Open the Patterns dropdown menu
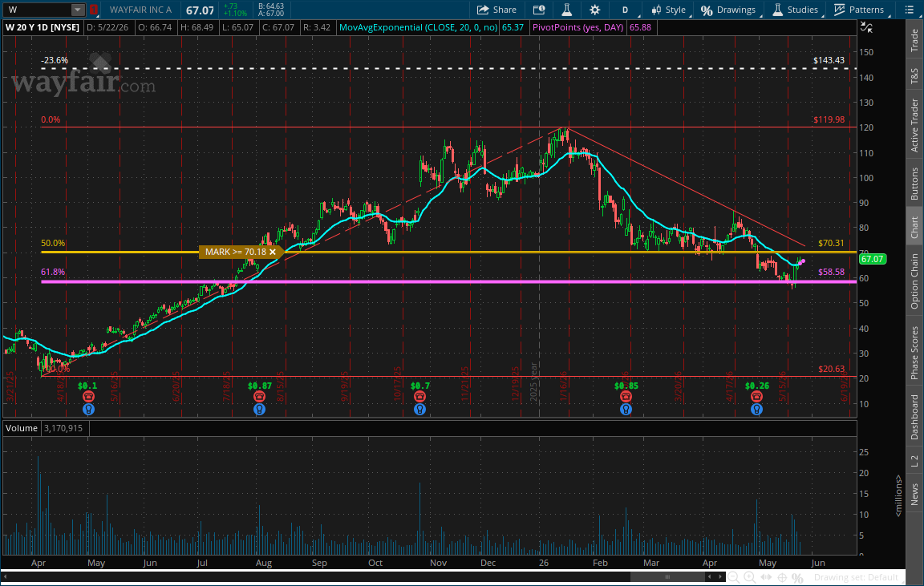Screen dimensions: 924x586 (x=859, y=10)
